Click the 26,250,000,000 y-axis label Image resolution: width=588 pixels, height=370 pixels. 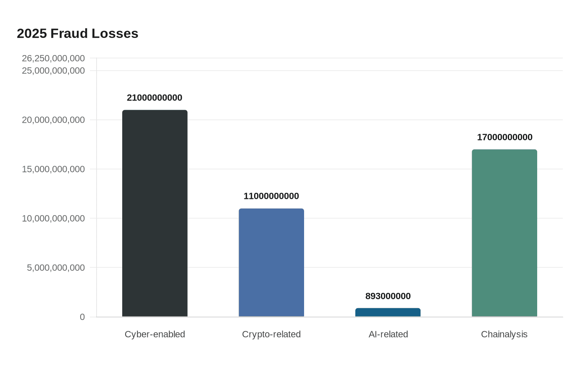[x=53, y=58]
